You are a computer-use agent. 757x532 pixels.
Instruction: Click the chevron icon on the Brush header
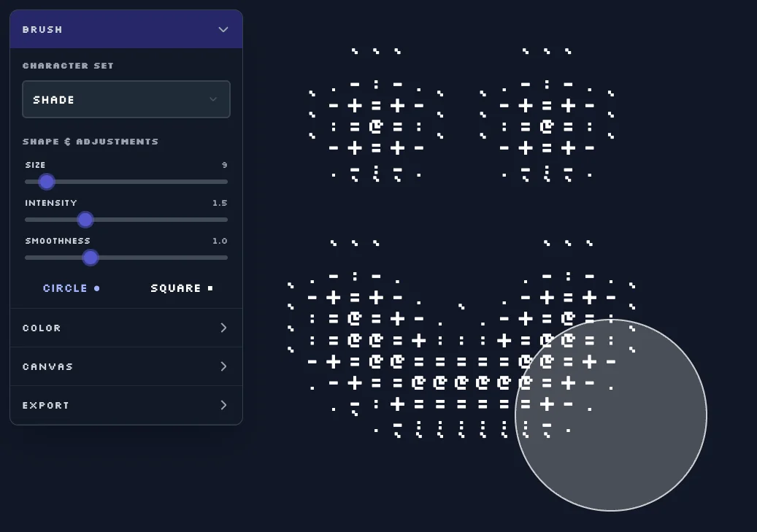[x=223, y=29]
